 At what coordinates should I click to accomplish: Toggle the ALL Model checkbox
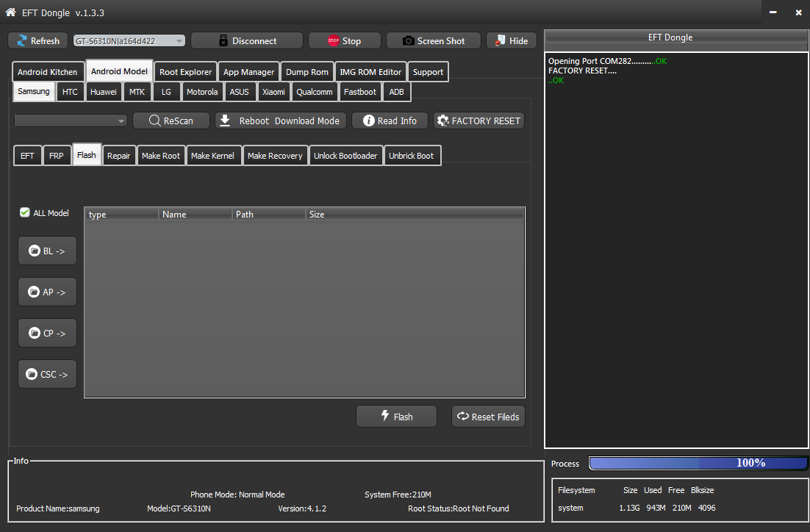click(25, 212)
